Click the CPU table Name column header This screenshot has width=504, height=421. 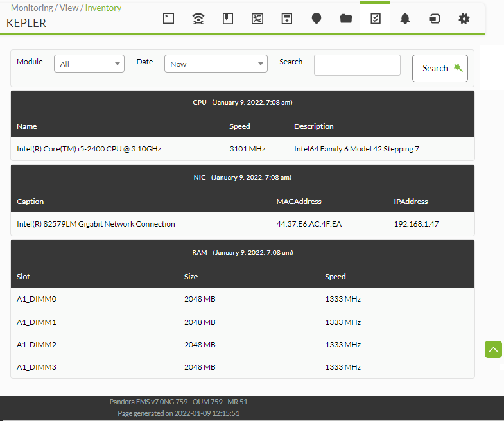coord(27,126)
